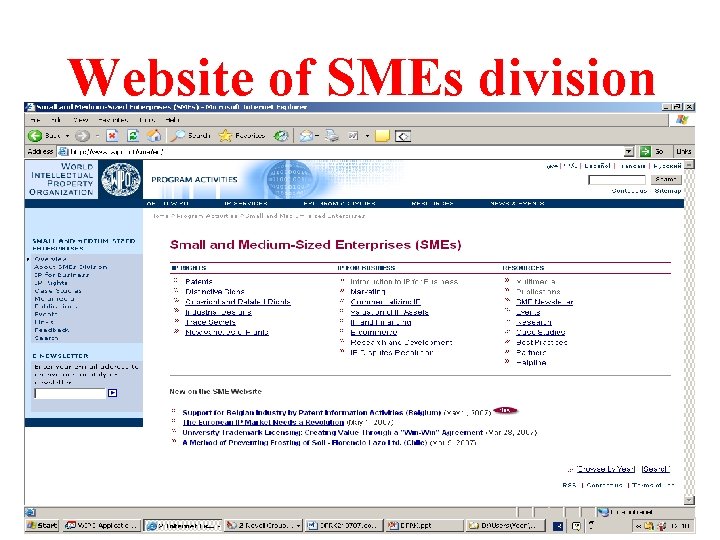Click the Start button on the taskbar

(42, 525)
